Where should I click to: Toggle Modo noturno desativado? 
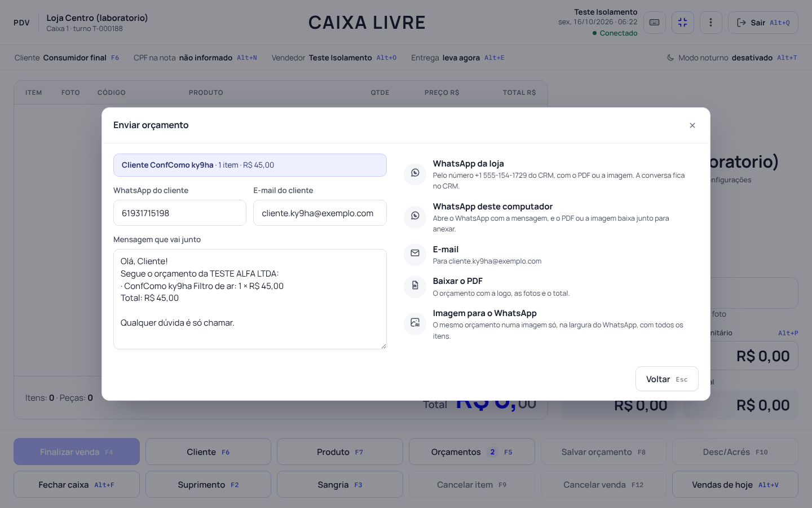tap(732, 58)
